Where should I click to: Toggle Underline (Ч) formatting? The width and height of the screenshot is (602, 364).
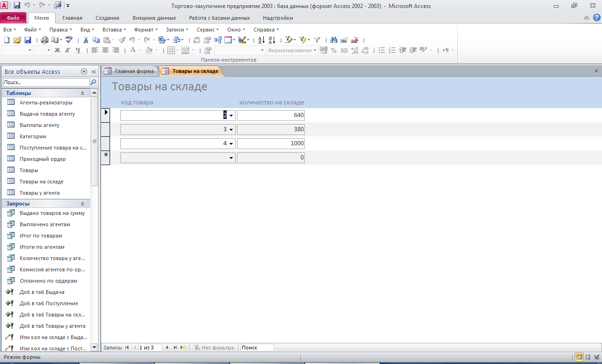tap(78, 50)
